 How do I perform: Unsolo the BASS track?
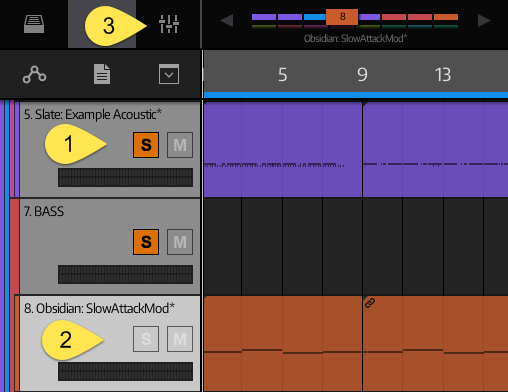click(x=146, y=242)
